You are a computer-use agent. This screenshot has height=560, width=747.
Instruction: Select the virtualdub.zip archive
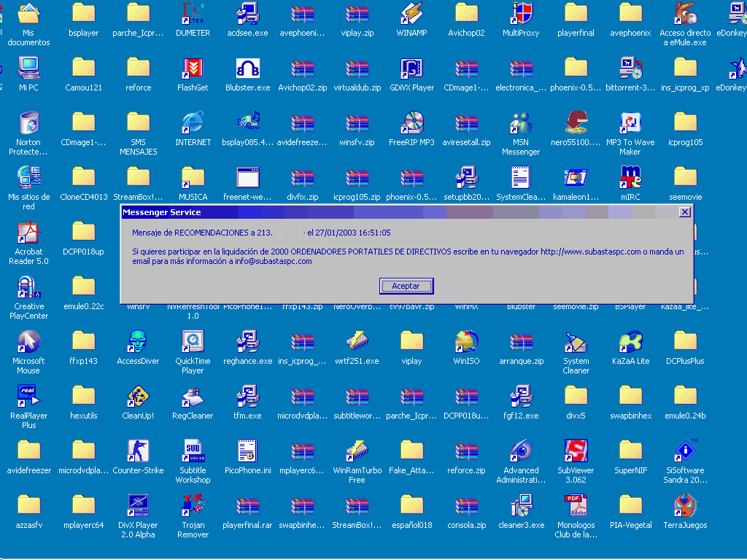click(x=357, y=68)
